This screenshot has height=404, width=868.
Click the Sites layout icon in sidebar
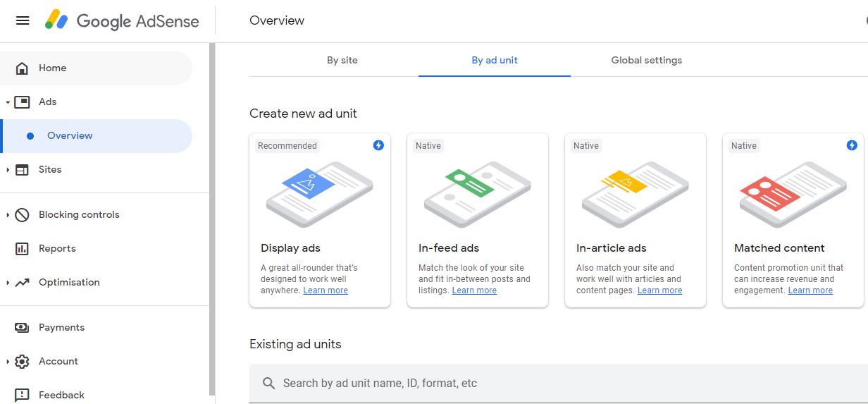[x=22, y=170]
